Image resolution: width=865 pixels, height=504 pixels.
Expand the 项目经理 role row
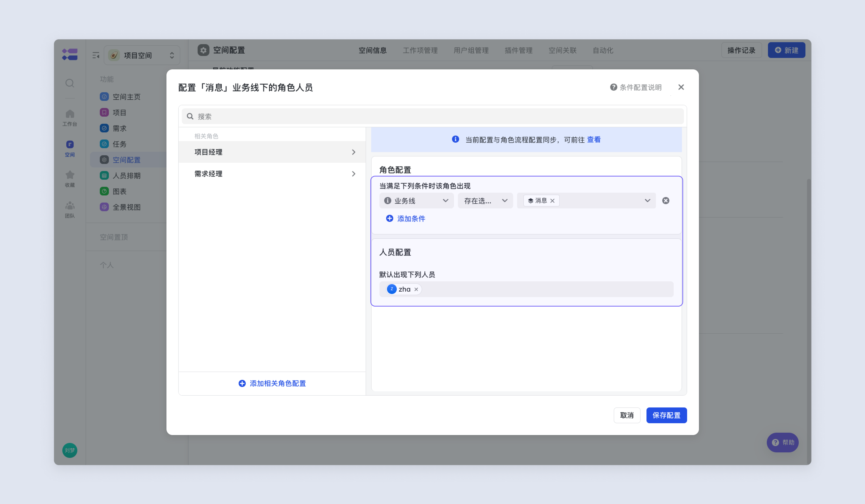tap(272, 152)
